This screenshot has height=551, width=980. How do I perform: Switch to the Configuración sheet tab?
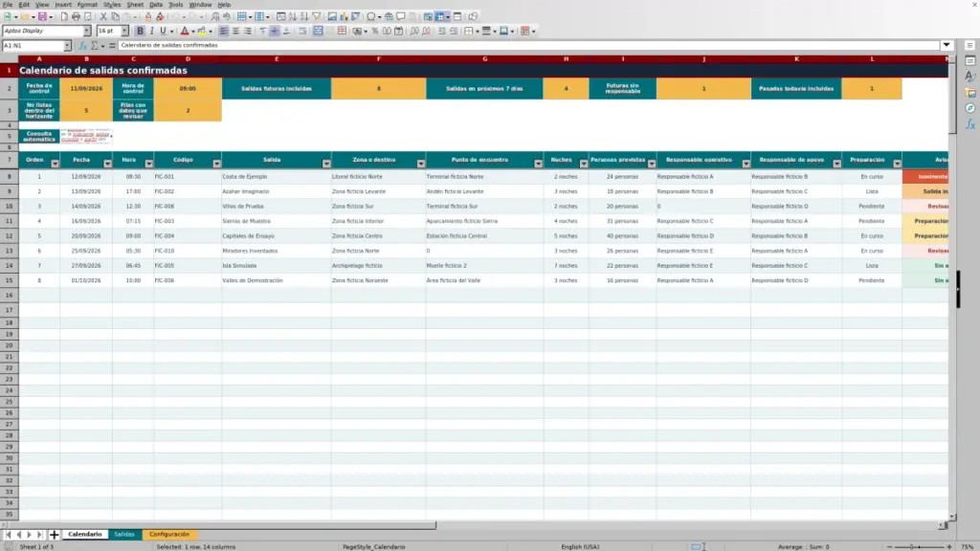point(169,535)
